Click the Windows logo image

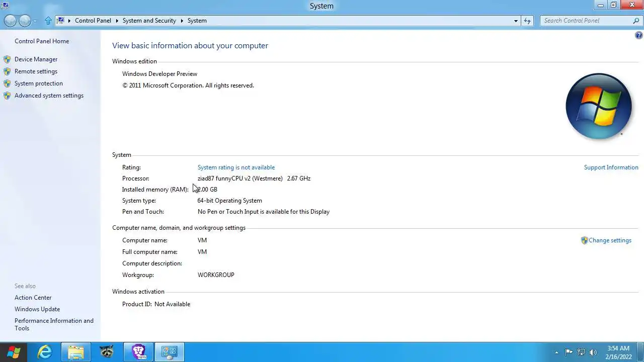[598, 106]
